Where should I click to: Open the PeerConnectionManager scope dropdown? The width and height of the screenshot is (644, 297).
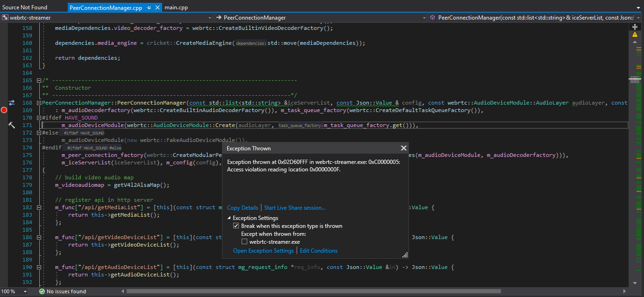424,17
